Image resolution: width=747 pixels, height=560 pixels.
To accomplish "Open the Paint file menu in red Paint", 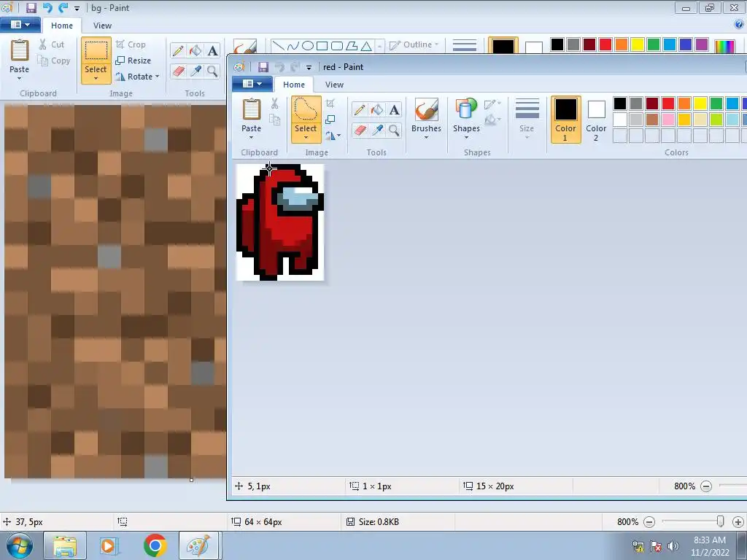I will click(252, 84).
